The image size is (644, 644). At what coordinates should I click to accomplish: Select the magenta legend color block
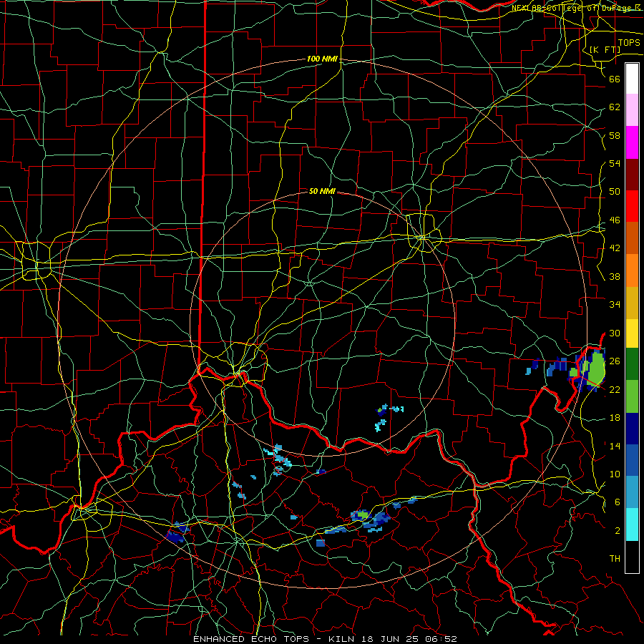(x=632, y=142)
